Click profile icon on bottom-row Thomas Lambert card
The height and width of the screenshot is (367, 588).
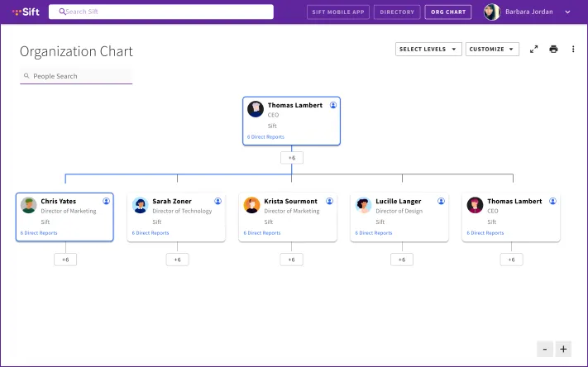click(552, 201)
